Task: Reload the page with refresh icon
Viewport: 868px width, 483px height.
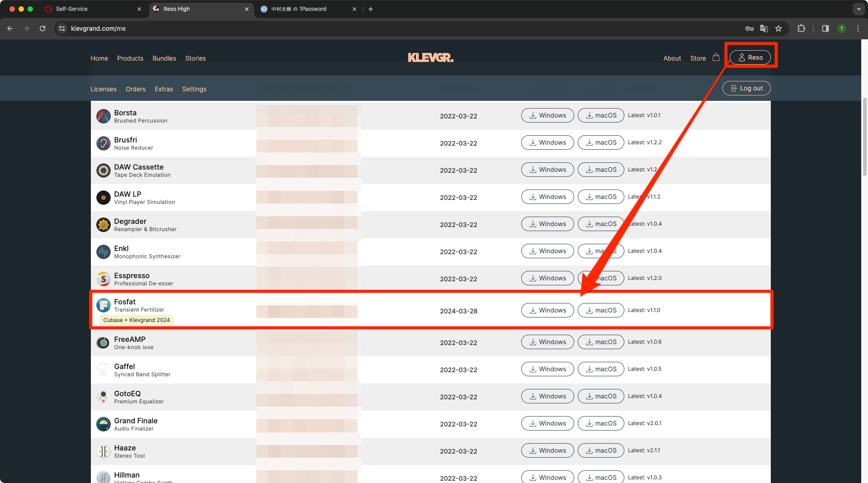Action: tap(42, 28)
